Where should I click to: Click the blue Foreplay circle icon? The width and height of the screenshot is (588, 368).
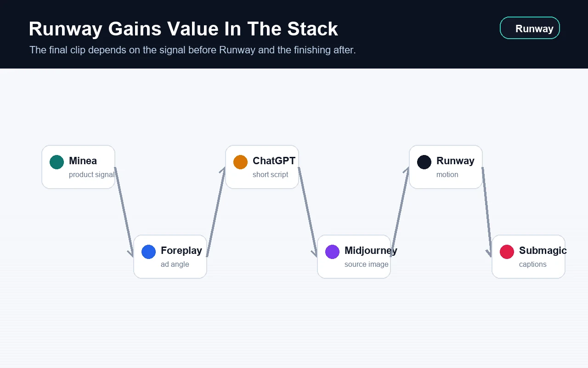pos(148,252)
